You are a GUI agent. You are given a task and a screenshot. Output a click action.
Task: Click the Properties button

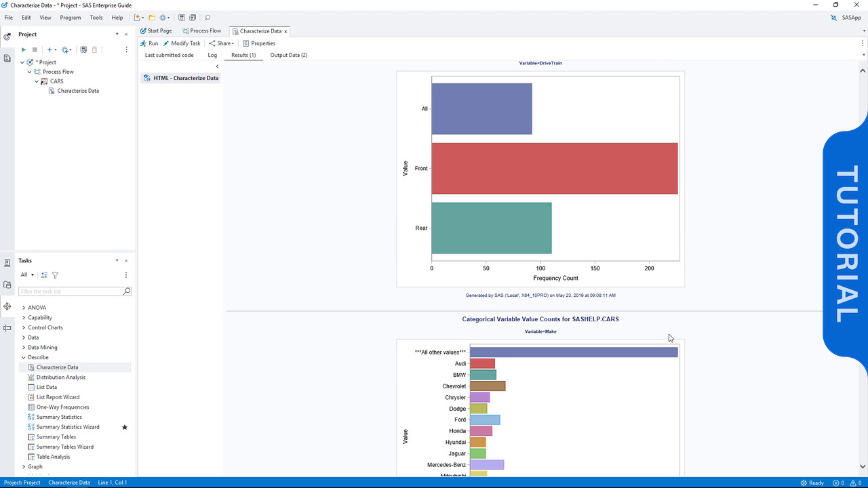click(x=259, y=43)
